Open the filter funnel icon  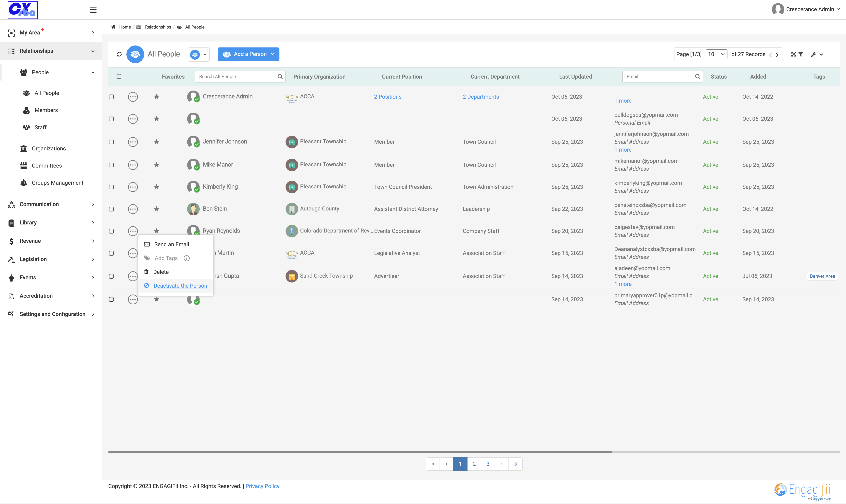(x=801, y=54)
